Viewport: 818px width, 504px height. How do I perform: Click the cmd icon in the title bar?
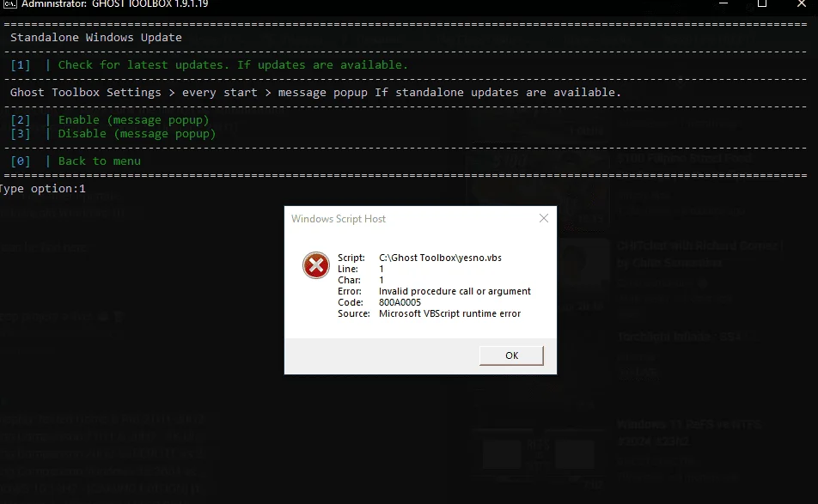9,3
